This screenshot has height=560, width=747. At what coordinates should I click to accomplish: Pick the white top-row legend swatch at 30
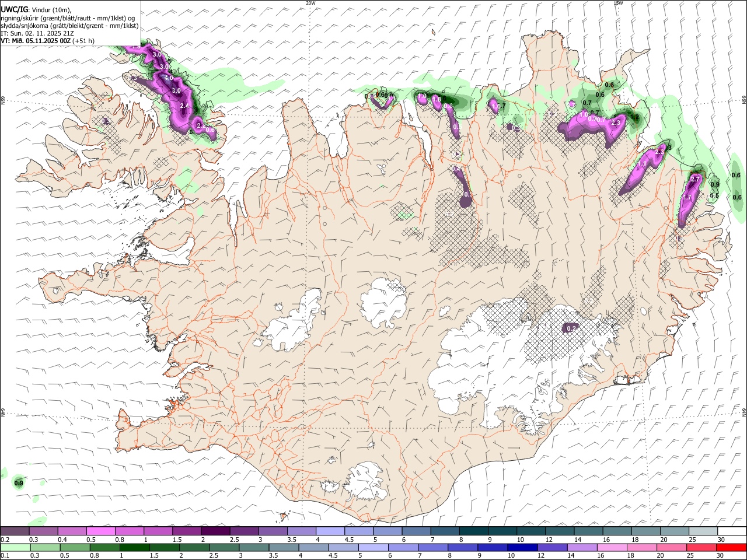coord(732,531)
